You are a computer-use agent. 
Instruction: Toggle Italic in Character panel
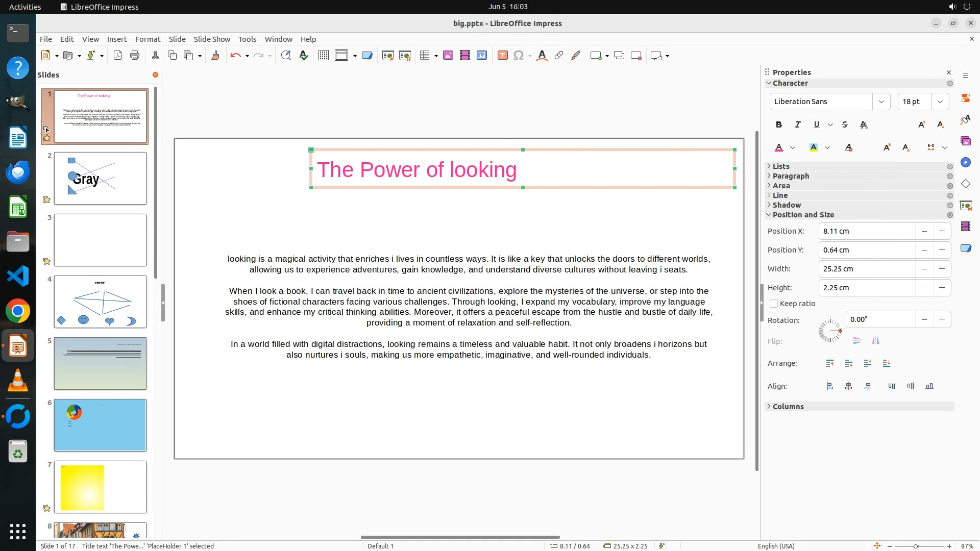point(797,124)
